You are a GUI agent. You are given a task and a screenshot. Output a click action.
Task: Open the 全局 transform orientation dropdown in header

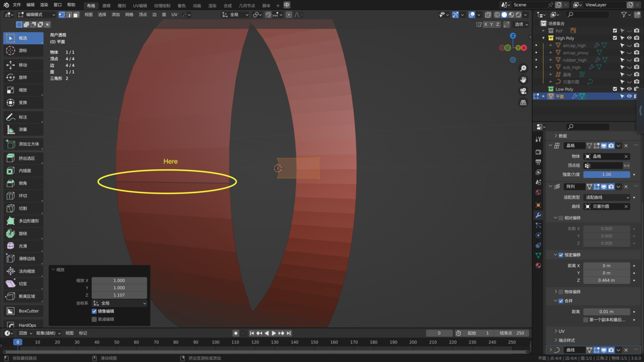coord(235,15)
